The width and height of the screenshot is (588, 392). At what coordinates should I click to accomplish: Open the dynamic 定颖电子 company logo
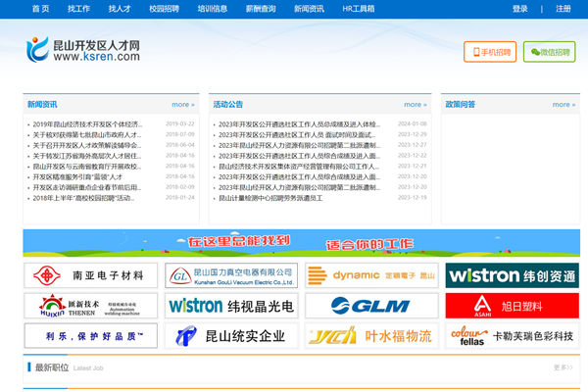(371, 275)
